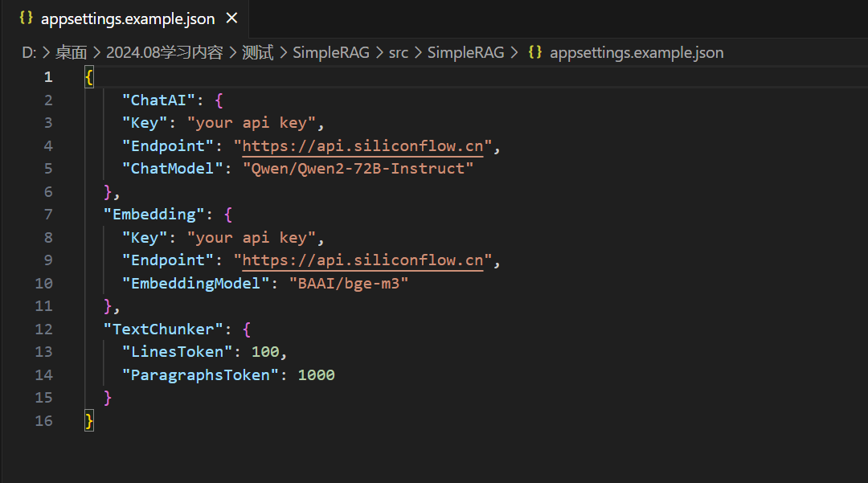Click the EmbeddingModel value BAAI/bge-m3
The height and width of the screenshot is (483, 868).
point(349,283)
